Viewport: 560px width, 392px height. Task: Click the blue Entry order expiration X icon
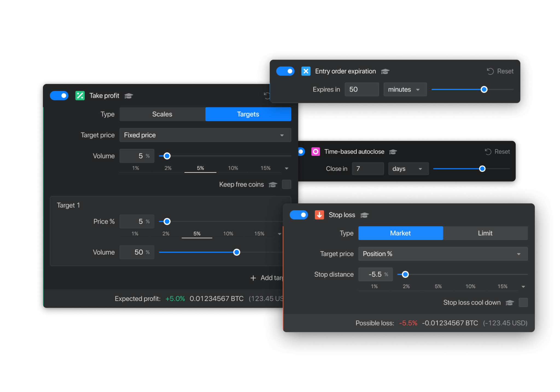306,71
